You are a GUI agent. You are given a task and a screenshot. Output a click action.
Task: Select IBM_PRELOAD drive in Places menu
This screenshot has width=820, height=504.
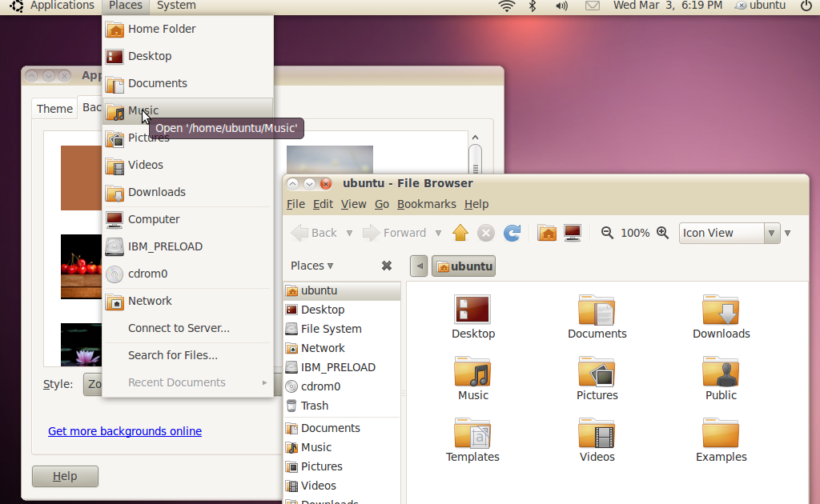pos(187,246)
